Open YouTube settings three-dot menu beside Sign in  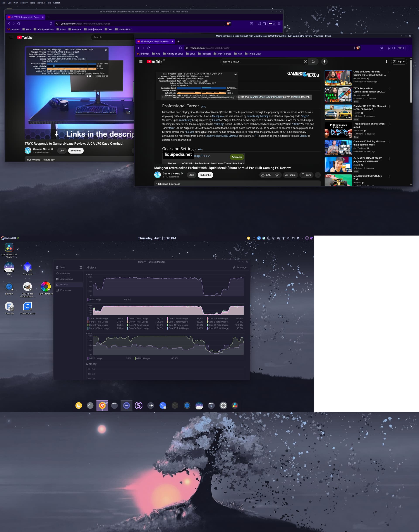(x=386, y=62)
